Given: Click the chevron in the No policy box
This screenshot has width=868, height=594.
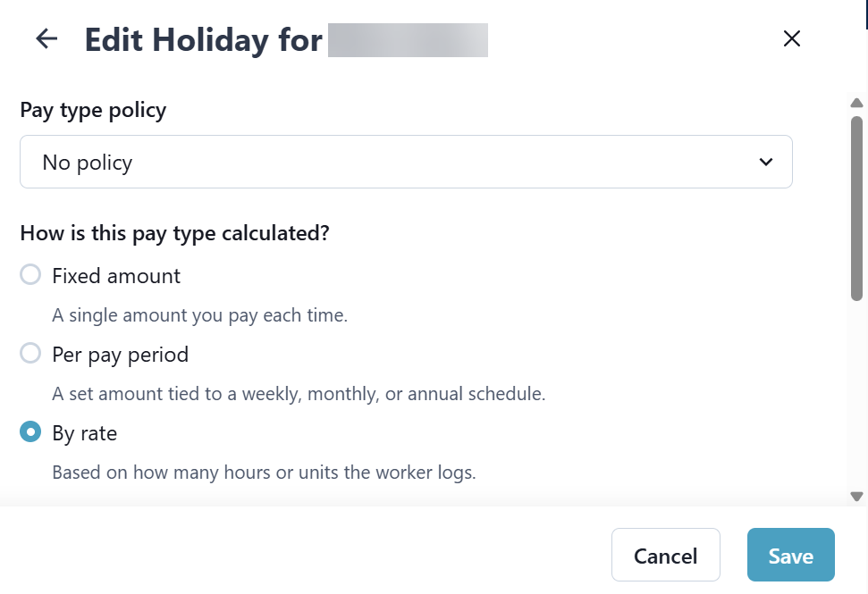Looking at the screenshot, I should pyautogui.click(x=765, y=162).
